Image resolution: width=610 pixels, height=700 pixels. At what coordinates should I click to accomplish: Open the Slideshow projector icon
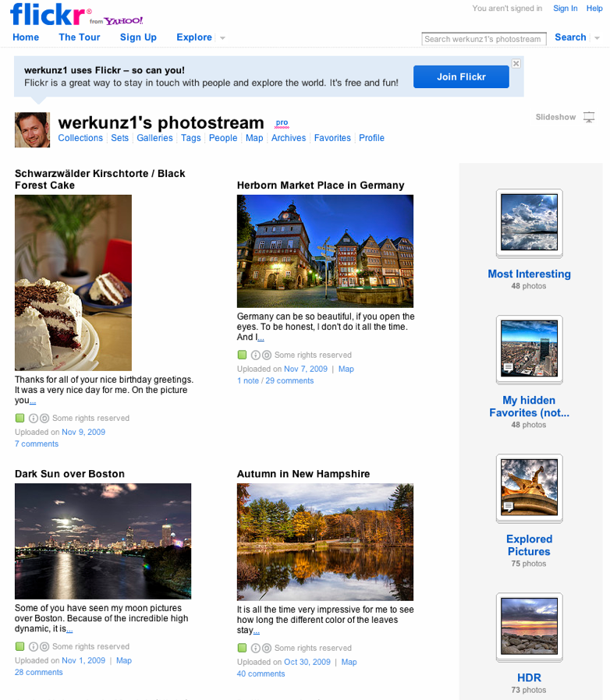[x=589, y=118]
